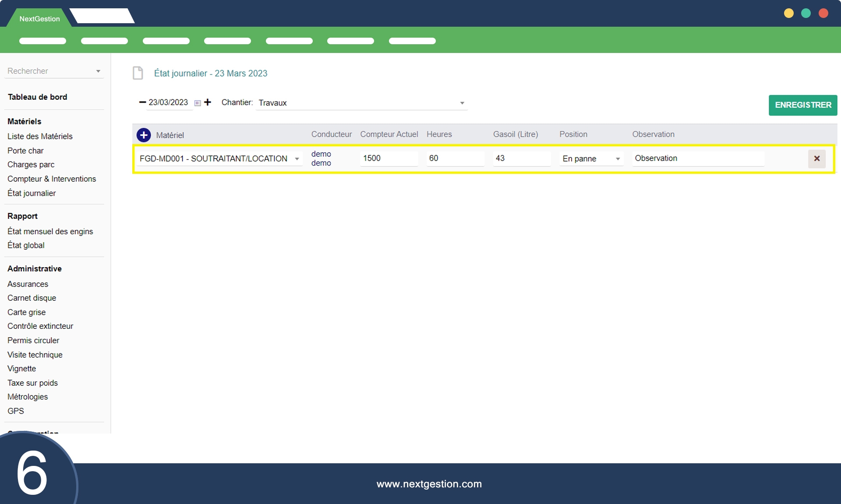Expand the Matériel dropdown FGD-MD001
Viewport: 841px width, 504px height.
pyautogui.click(x=297, y=159)
